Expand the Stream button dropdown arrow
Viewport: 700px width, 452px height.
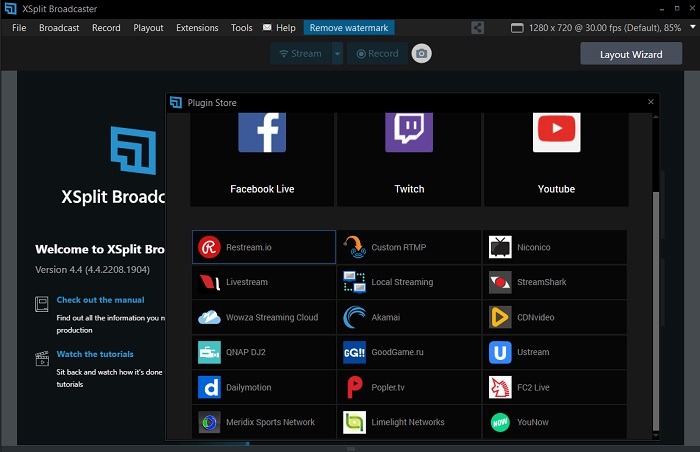pyautogui.click(x=338, y=54)
